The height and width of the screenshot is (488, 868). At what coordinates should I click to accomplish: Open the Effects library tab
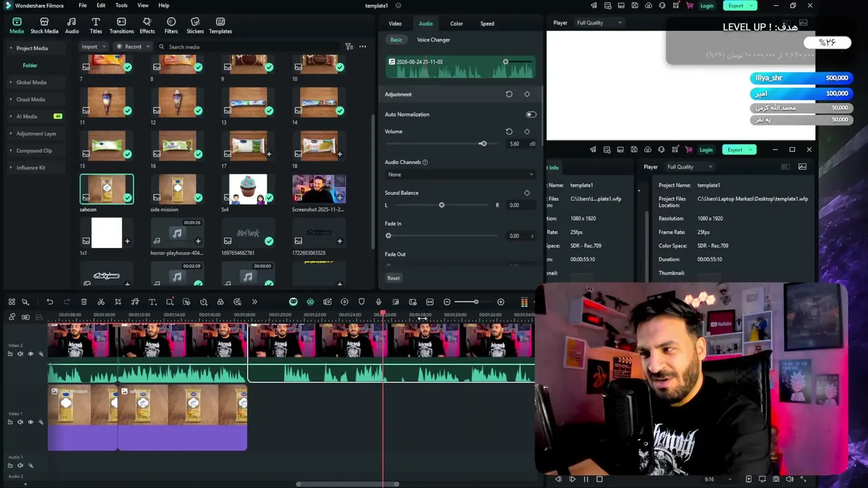pyautogui.click(x=147, y=26)
